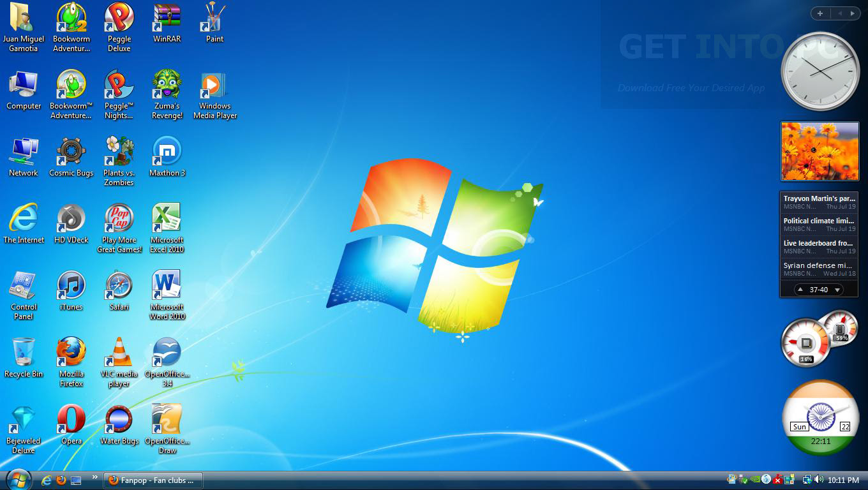The height and width of the screenshot is (490, 868).
Task: Open the Maxthon 3 browser shortcut
Action: (x=167, y=157)
